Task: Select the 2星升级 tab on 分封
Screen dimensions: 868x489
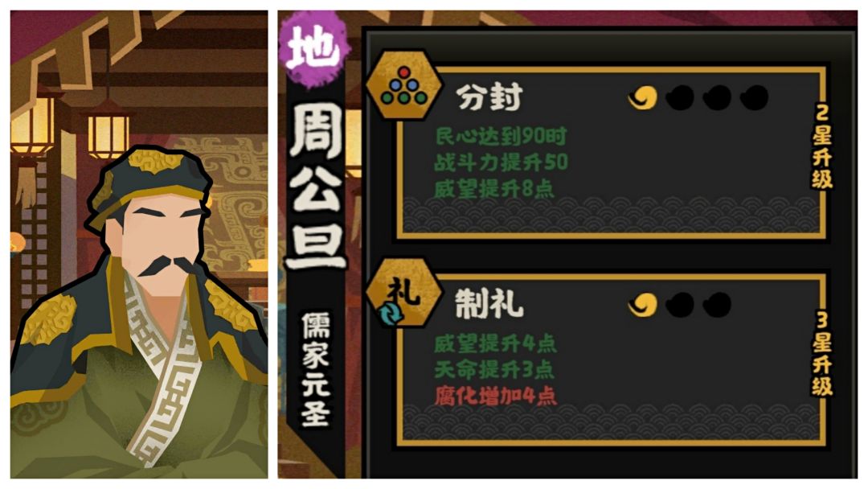Action: [x=822, y=146]
